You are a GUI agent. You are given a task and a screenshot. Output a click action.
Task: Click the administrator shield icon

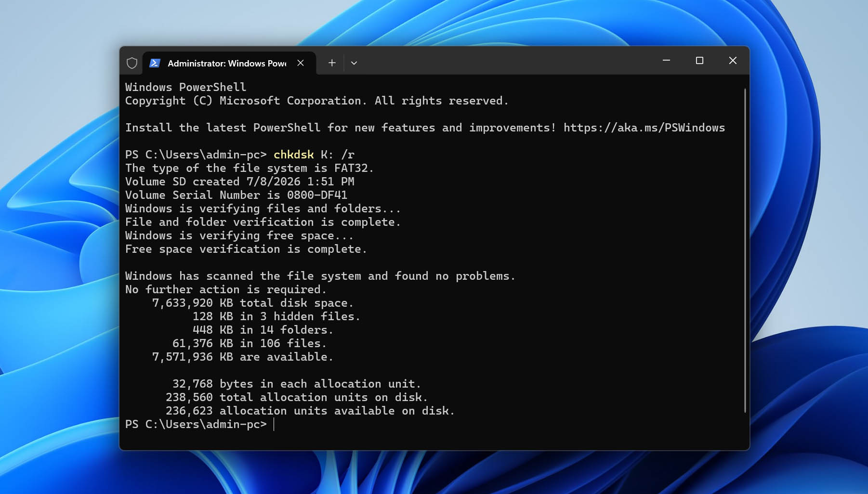132,63
